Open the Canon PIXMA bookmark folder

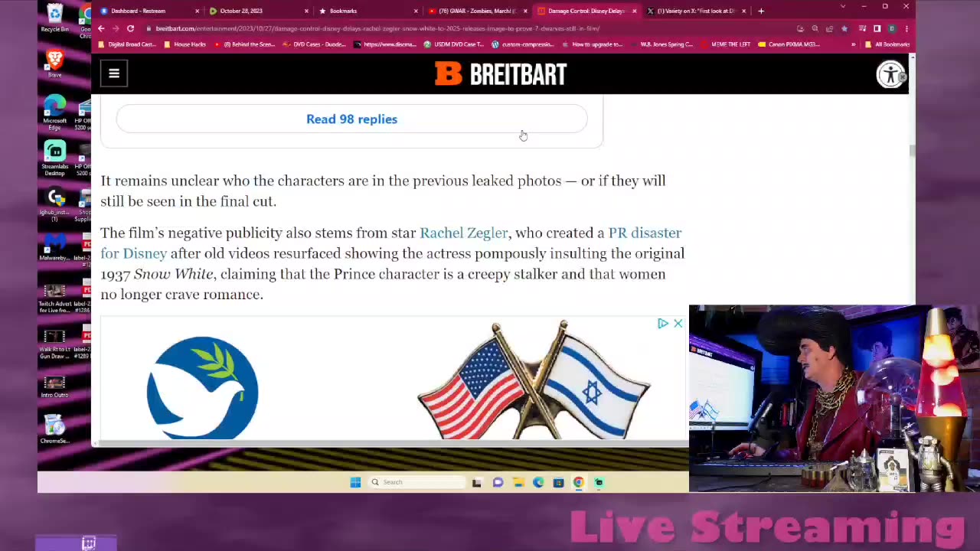tap(789, 44)
